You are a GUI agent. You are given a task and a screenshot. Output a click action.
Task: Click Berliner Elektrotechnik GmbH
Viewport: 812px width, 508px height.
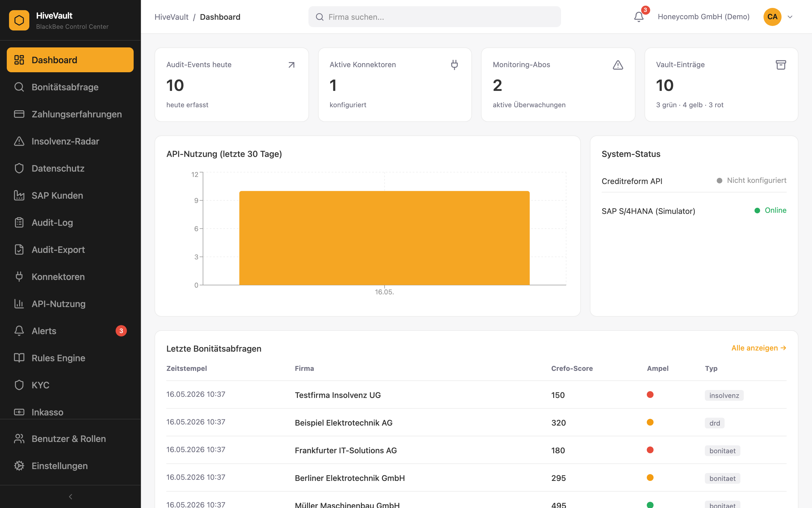click(x=350, y=478)
